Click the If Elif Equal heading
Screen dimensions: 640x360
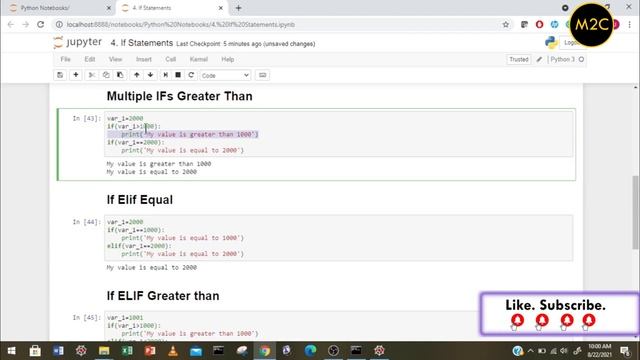(140, 200)
